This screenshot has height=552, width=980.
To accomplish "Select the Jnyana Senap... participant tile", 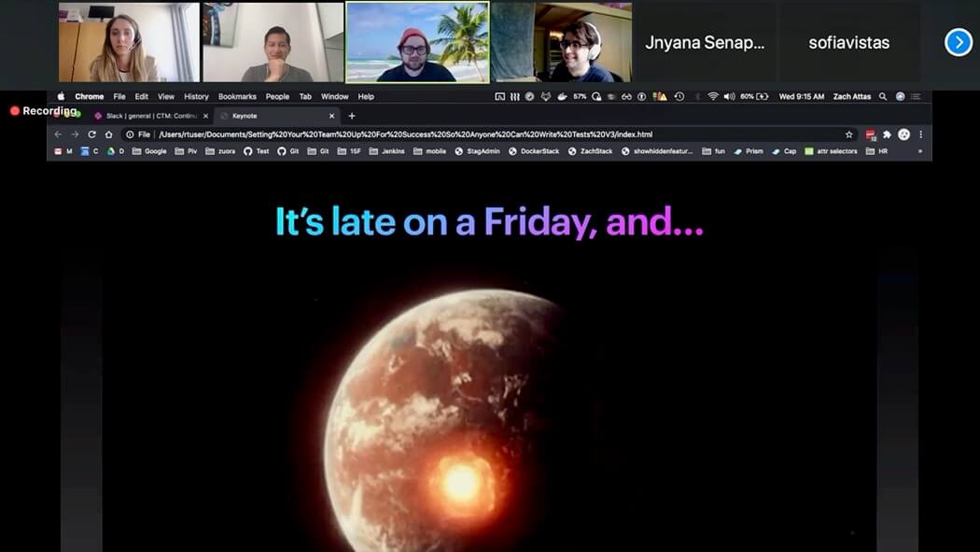I will pyautogui.click(x=705, y=43).
